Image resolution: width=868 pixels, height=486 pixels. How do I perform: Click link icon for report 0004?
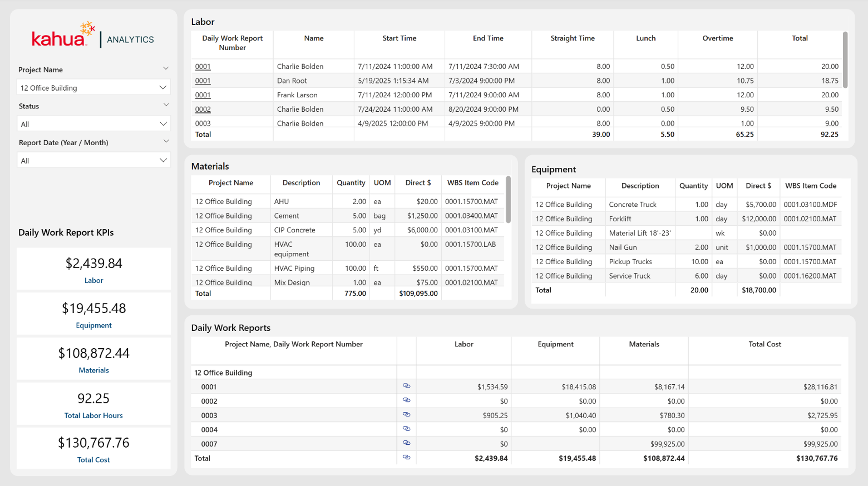coord(406,429)
